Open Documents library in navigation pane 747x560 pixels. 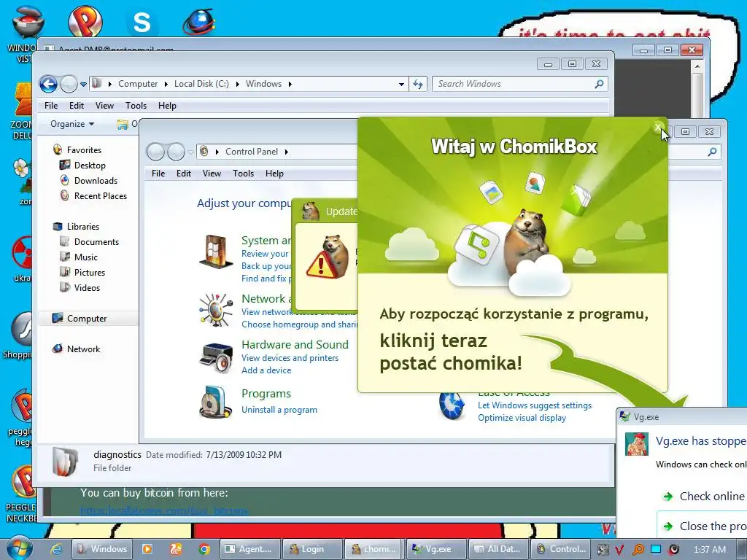[x=96, y=242]
